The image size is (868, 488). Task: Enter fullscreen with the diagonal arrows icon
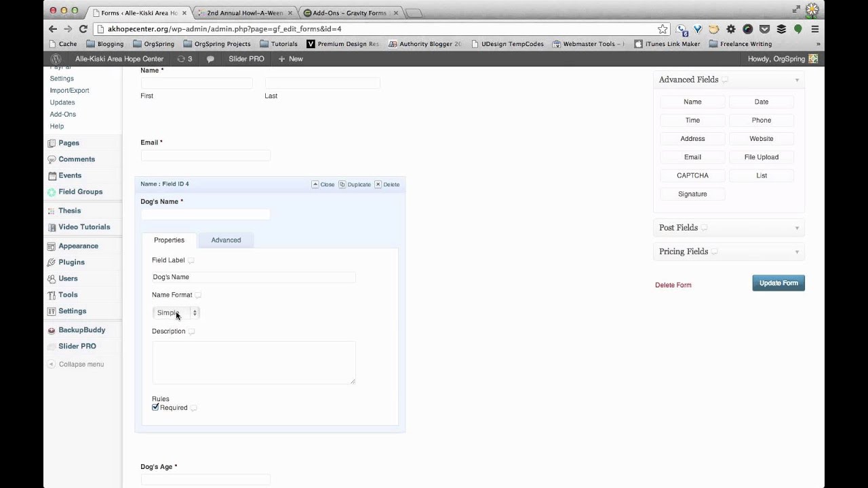pos(796,9)
